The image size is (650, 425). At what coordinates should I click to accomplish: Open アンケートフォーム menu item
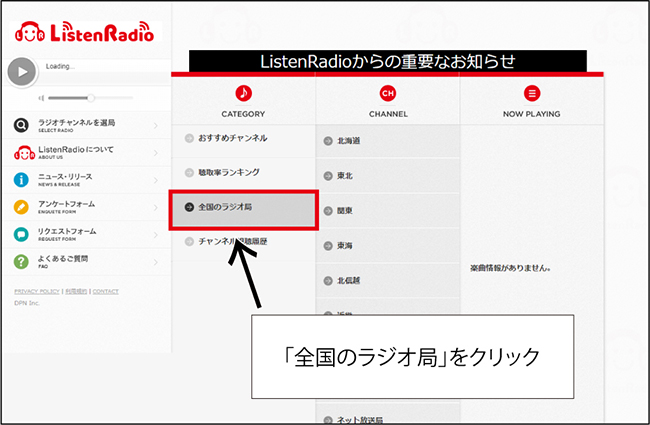coord(87,207)
